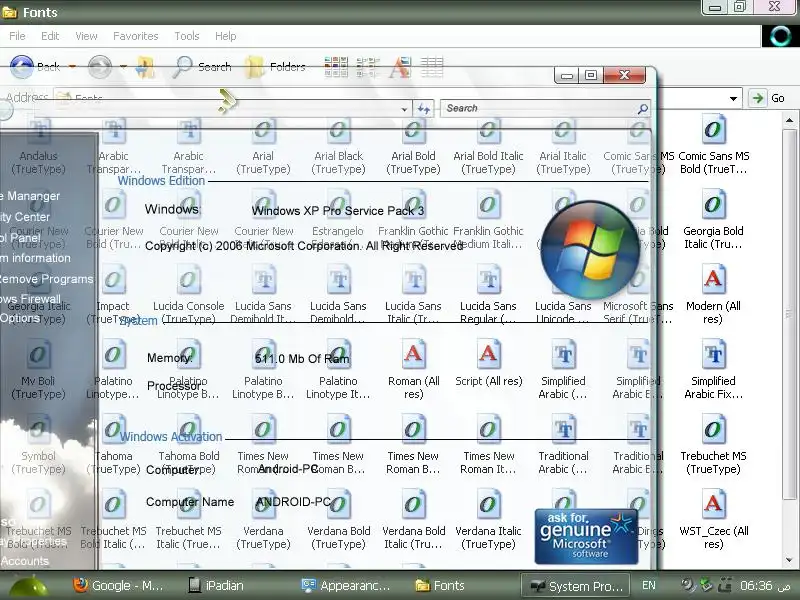The width and height of the screenshot is (800, 600).
Task: Open the Help menu
Action: (226, 36)
